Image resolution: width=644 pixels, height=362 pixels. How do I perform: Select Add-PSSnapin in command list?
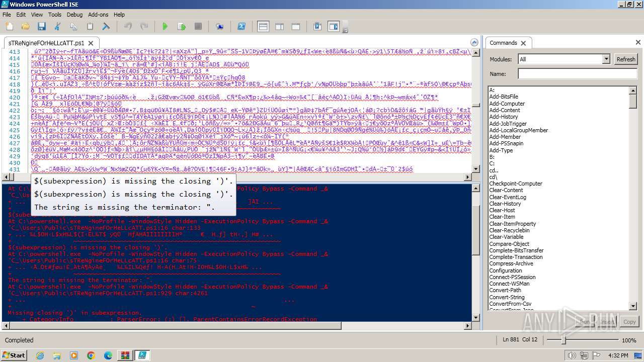click(x=506, y=143)
